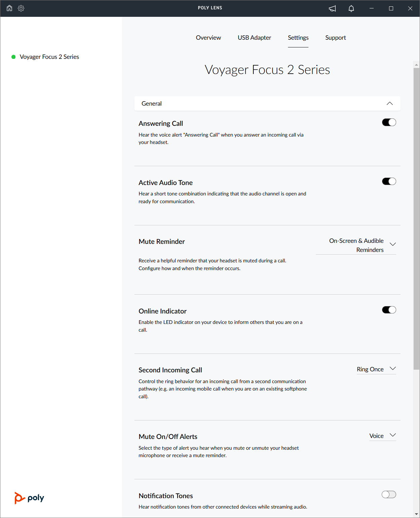Open Second Incoming Call Ring Once dropdown
The width and height of the screenshot is (420, 518).
(x=376, y=369)
